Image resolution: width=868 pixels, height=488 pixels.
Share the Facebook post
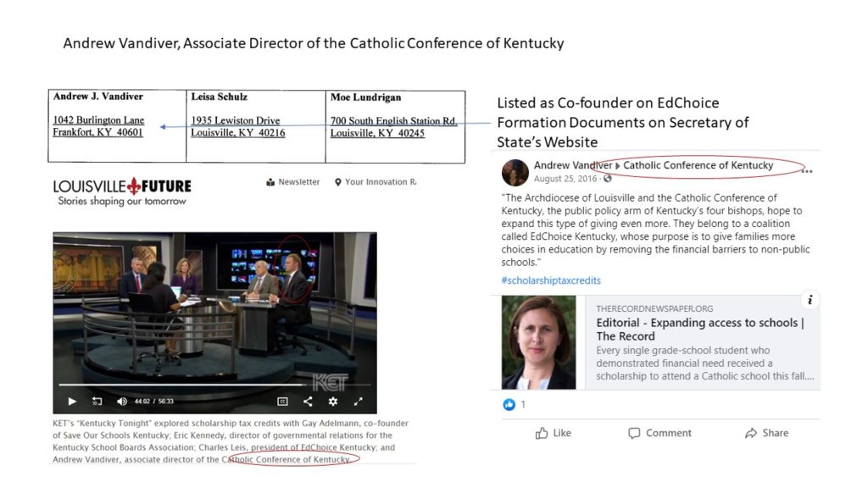(766, 433)
